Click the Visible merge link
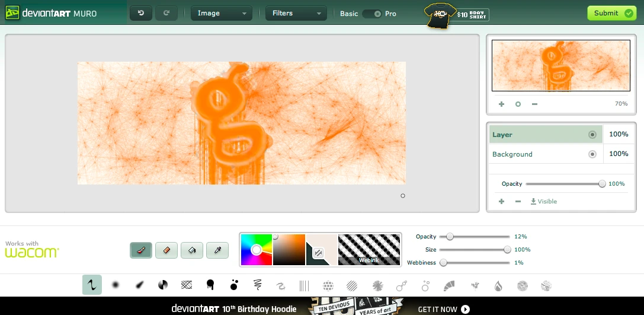The width and height of the screenshot is (644, 315). pos(544,201)
